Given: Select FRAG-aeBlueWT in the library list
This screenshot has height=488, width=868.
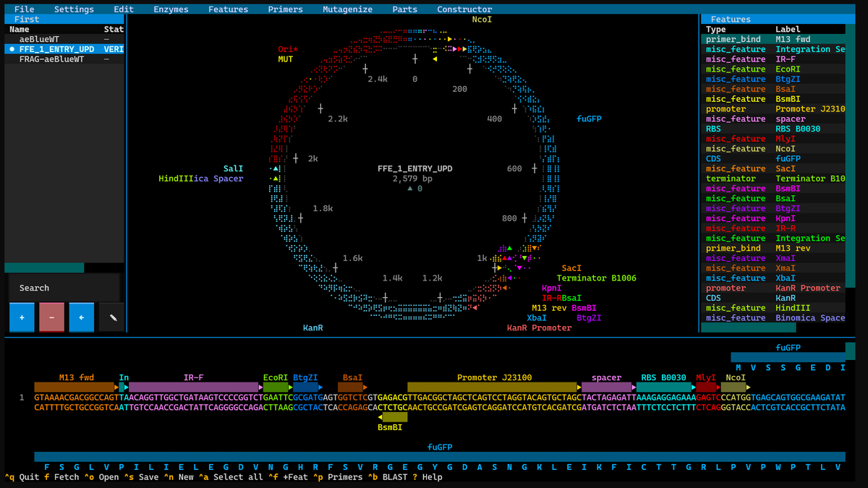Looking at the screenshot, I should pyautogui.click(x=64, y=59).
